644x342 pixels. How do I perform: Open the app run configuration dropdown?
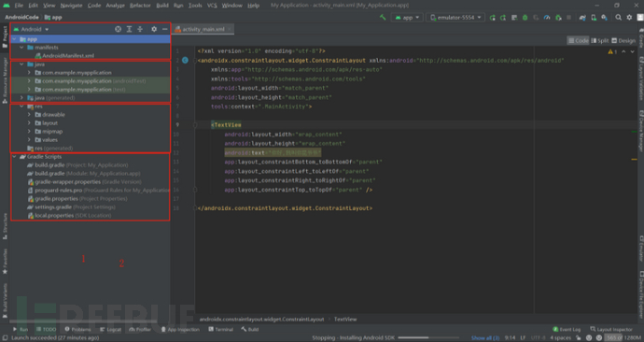click(x=407, y=18)
